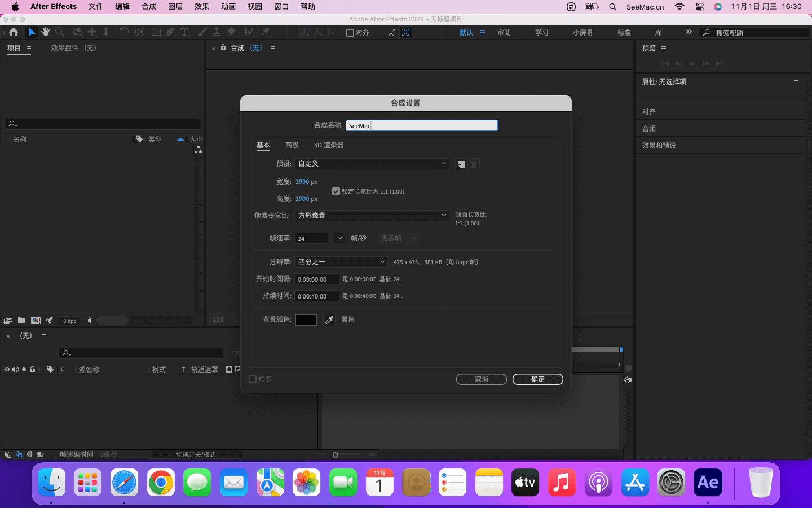Select the Clone Stamp tool

[216, 32]
